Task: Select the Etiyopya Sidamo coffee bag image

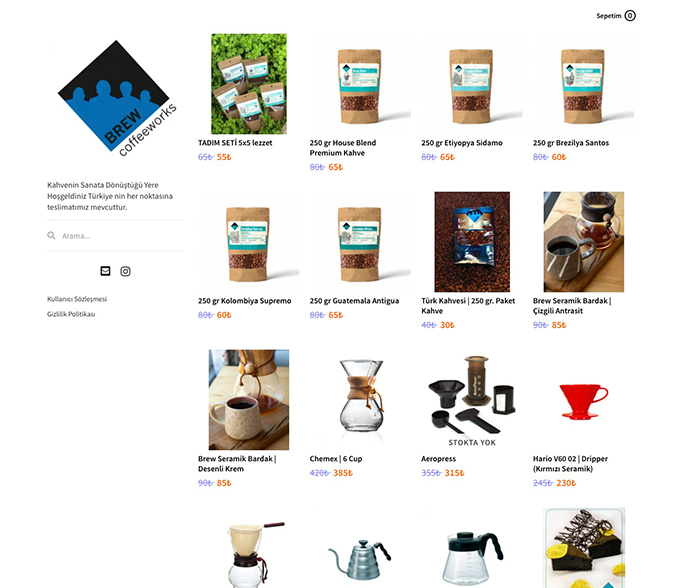Action: (x=471, y=84)
